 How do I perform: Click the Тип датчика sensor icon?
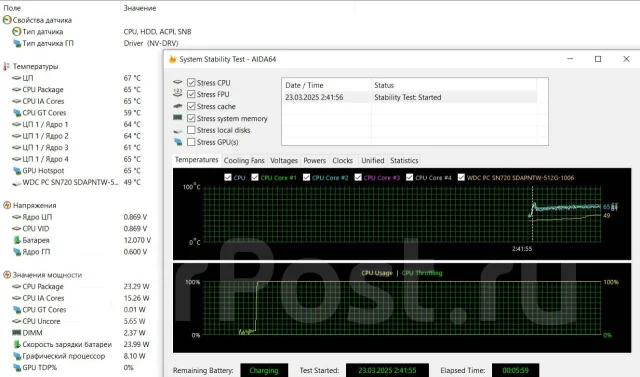coord(16,31)
